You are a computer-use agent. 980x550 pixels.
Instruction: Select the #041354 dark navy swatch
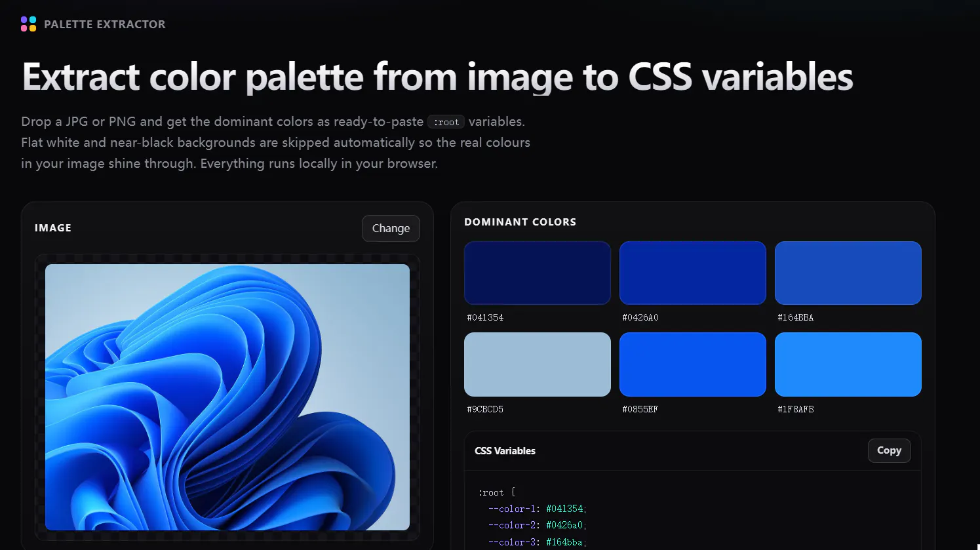coord(538,273)
